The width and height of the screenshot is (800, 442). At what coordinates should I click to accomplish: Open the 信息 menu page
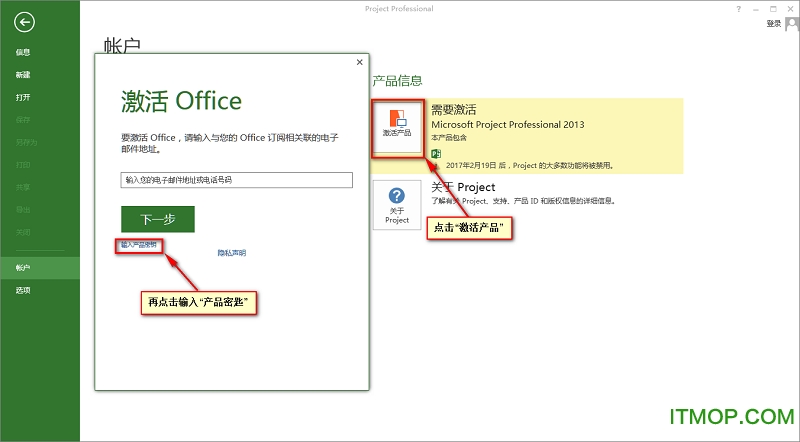click(23, 52)
